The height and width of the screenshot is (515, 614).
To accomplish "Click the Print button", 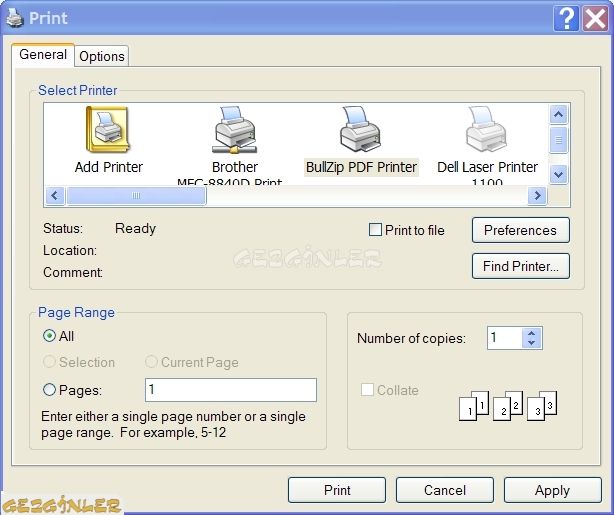I will coord(337,490).
